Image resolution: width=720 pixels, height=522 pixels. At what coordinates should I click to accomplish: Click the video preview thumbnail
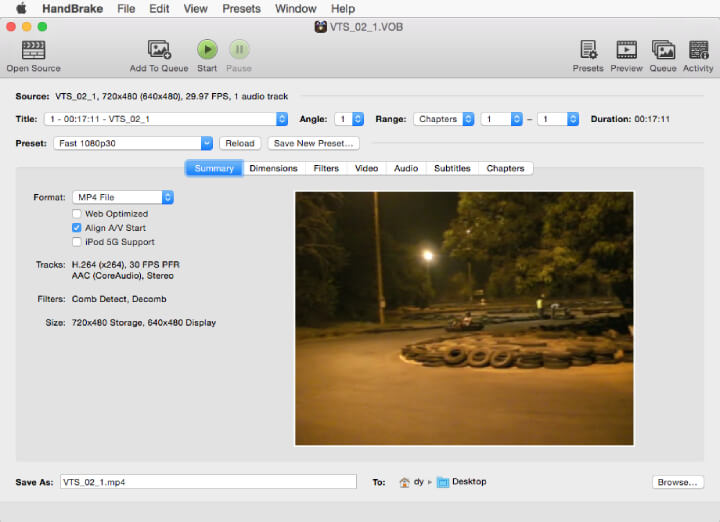click(x=464, y=318)
